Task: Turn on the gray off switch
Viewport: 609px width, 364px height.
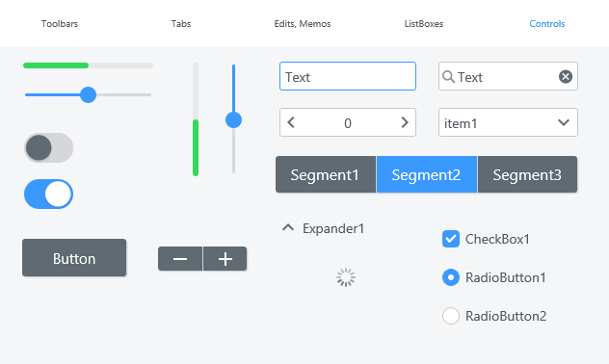Action: [x=48, y=148]
